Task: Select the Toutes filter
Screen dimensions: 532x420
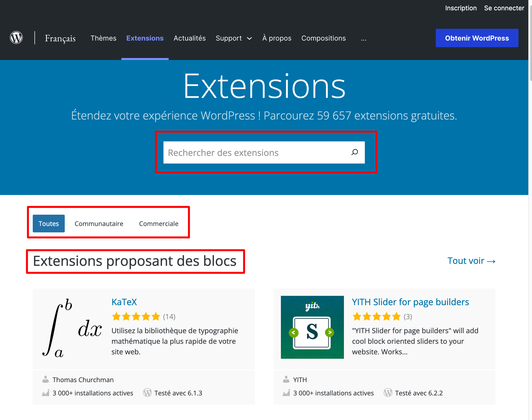Action: pyautogui.click(x=48, y=224)
